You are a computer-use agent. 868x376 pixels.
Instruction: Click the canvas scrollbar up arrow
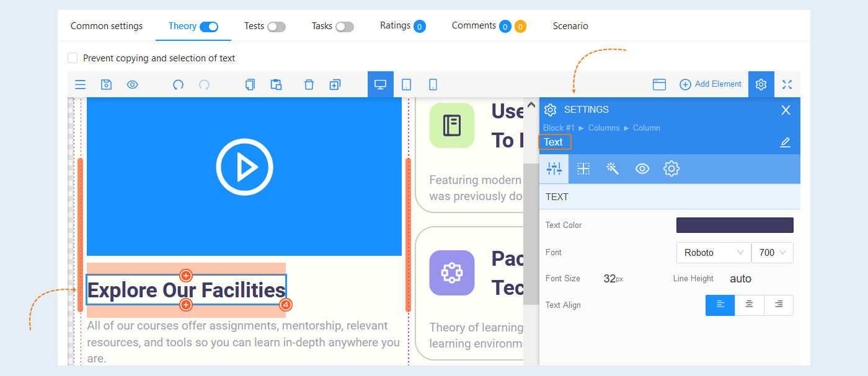531,105
